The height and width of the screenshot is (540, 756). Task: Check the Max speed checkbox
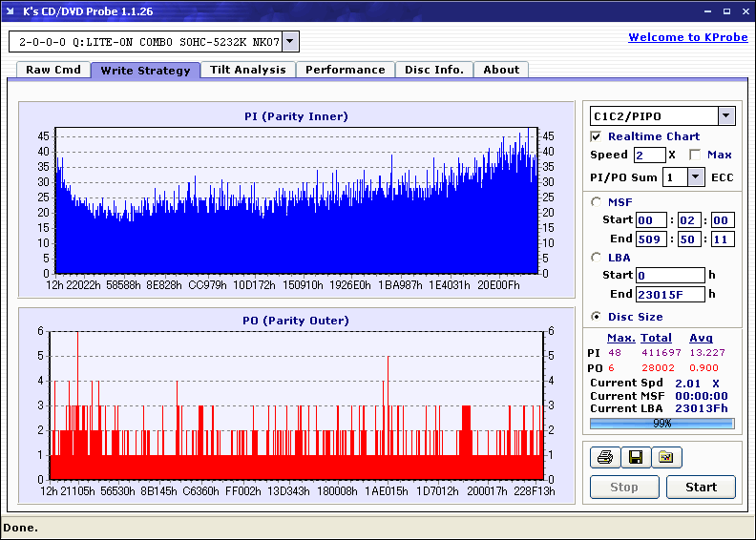click(695, 155)
